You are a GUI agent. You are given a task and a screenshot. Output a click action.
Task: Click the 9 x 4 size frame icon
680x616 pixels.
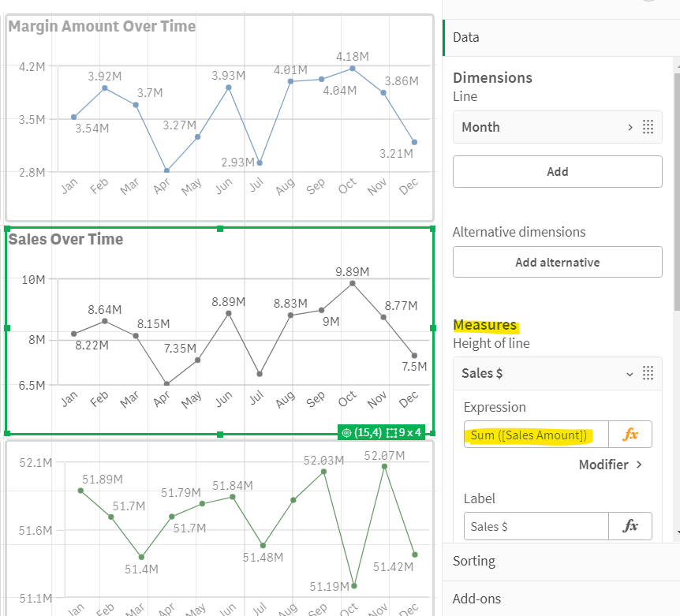pyautogui.click(x=392, y=432)
